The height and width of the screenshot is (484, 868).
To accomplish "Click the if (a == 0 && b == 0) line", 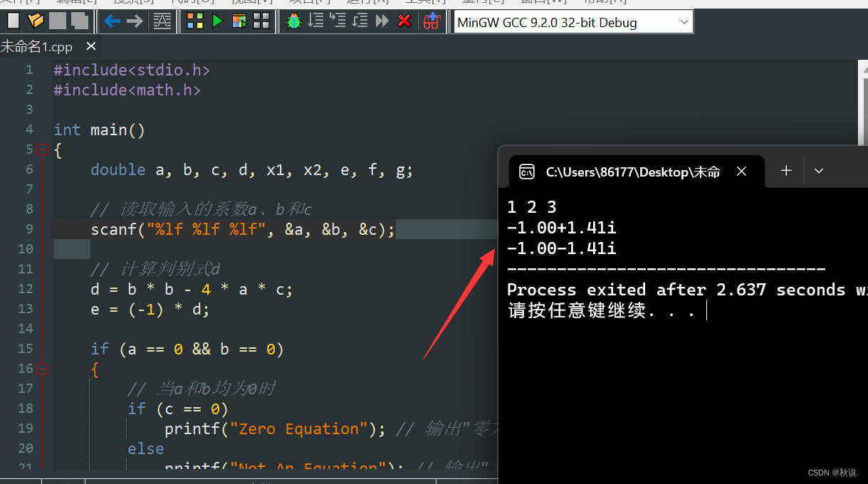I will pos(187,349).
